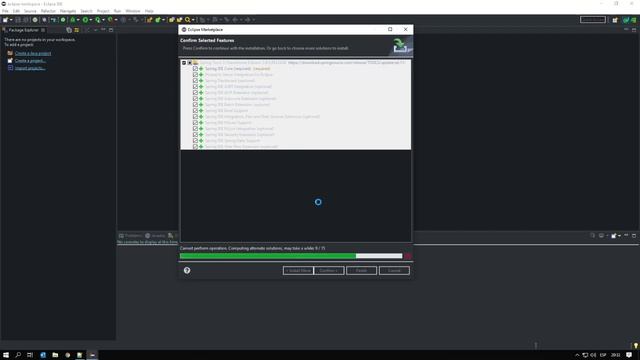The image size is (640, 360).
Task: Open the Windows notification center icon
Action: [x=629, y=355]
